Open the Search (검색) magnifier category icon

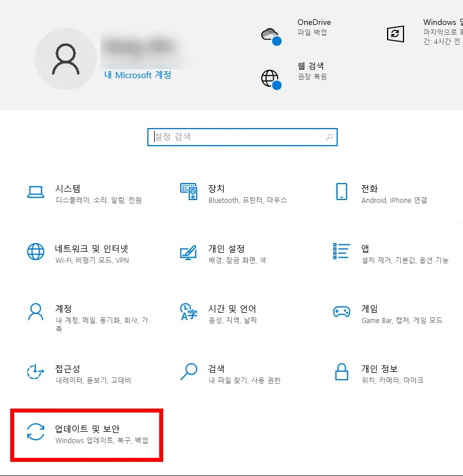point(189,372)
